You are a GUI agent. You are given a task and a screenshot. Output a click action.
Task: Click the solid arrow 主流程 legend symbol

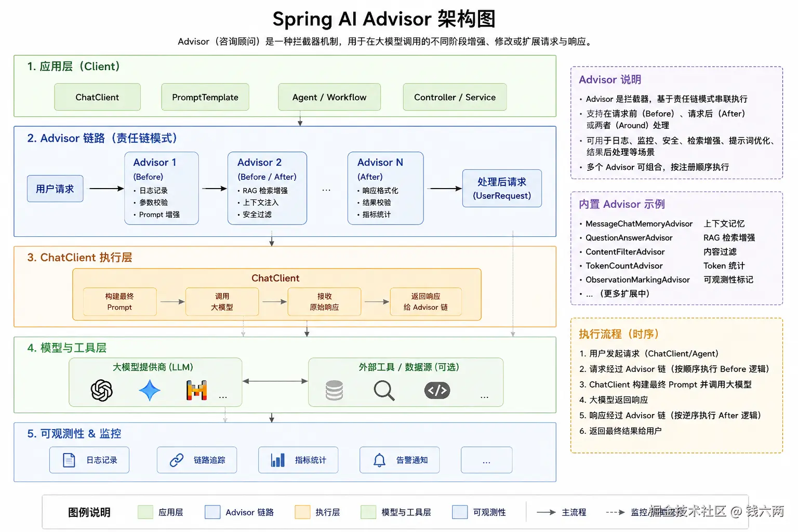point(546,512)
